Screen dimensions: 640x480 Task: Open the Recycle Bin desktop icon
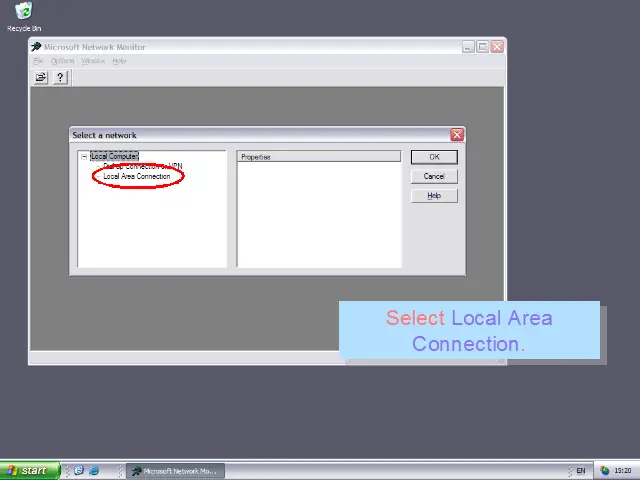pos(24,17)
